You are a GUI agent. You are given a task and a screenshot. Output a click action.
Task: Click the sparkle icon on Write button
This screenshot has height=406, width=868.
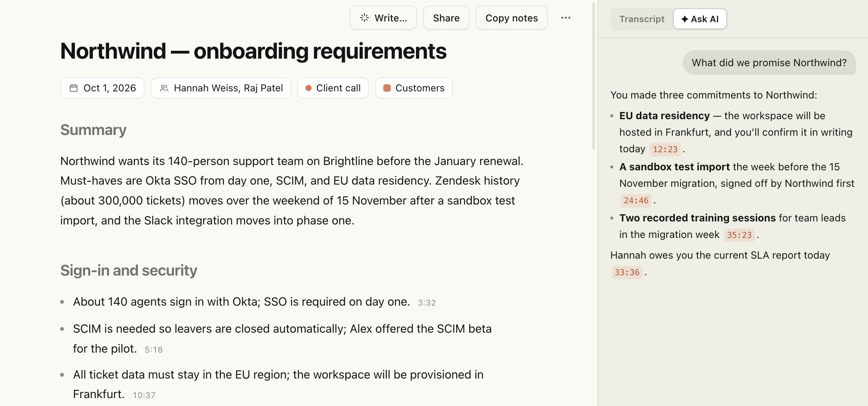(364, 18)
